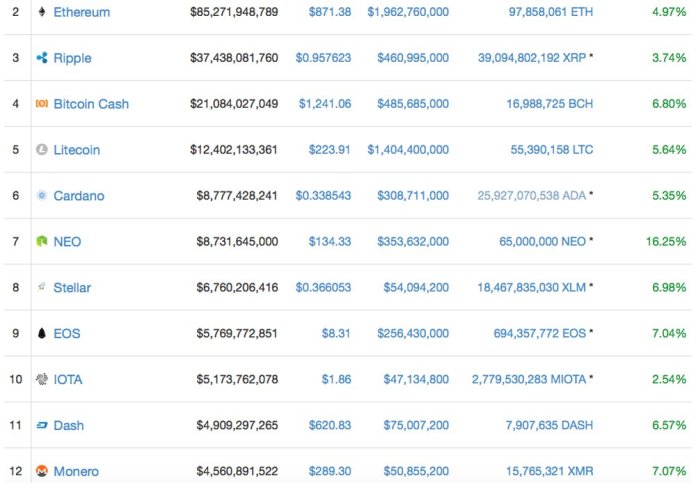Click the Bitcoin Cash logo icon

click(x=41, y=104)
